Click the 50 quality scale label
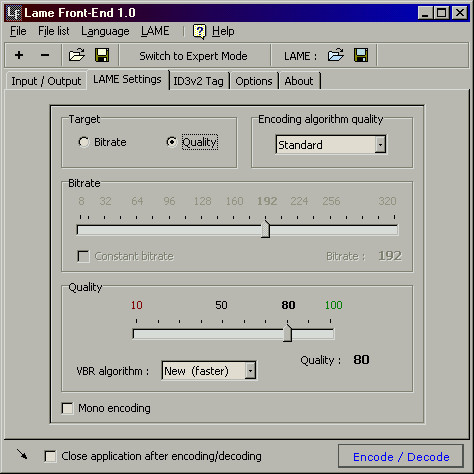Viewport: 474px width, 474px height. (x=221, y=305)
